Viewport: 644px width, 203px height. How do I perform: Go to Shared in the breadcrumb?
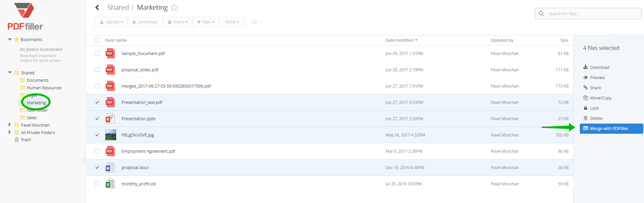pyautogui.click(x=118, y=7)
